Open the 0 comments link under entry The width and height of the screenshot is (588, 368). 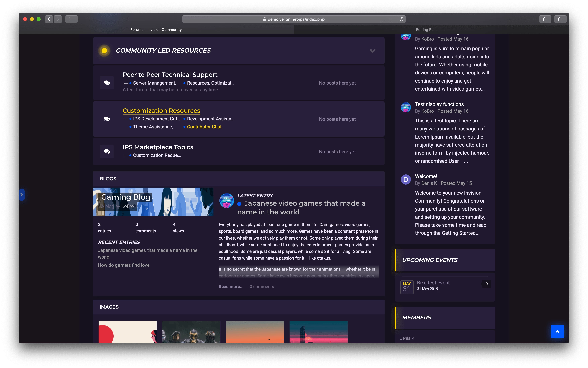[x=262, y=286]
